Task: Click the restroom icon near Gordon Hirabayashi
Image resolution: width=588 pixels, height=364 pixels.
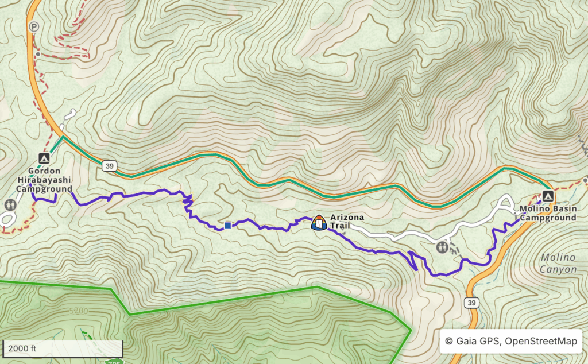Action: click(10, 205)
